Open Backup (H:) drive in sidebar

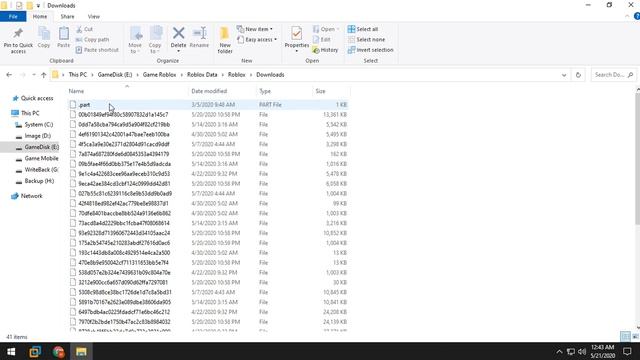35,181
